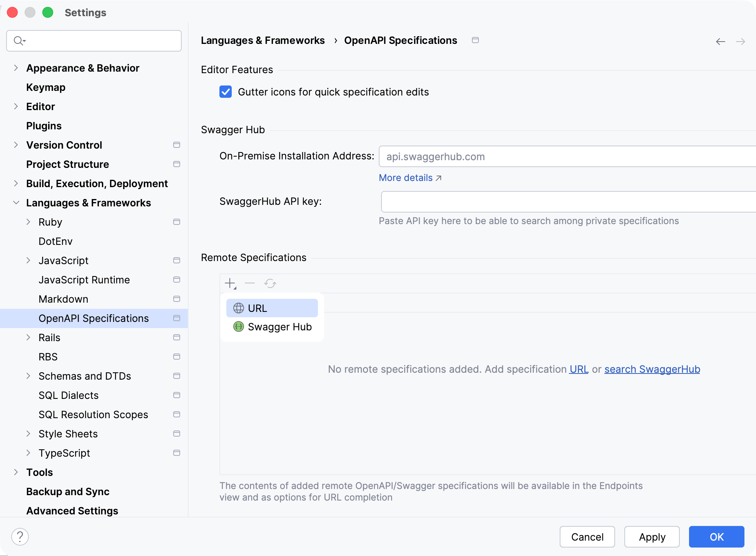Image resolution: width=756 pixels, height=556 pixels.
Task: Expand the Style Sheets node
Action: tap(28, 434)
